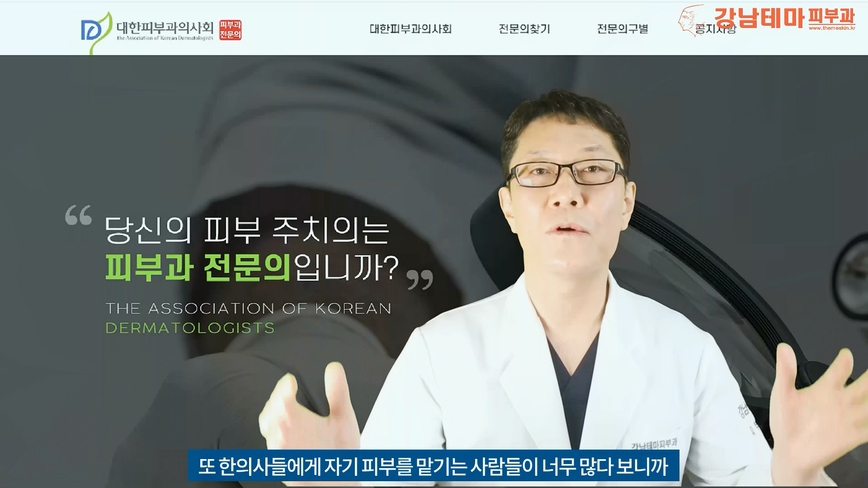This screenshot has width=868, height=488.
Task: Click the red 피부과 전문의 badge
Action: coord(230,30)
